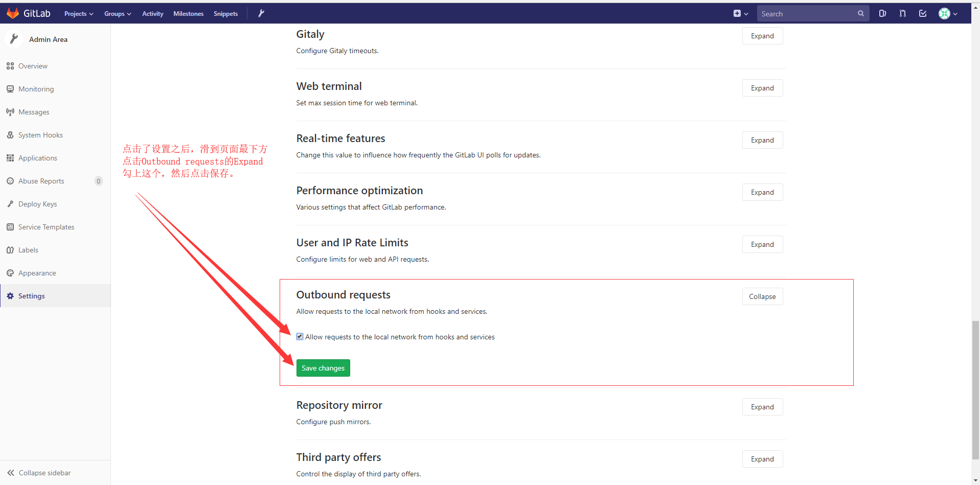Open the admin wrench icon in navbar
This screenshot has height=485, width=980.
(261, 13)
